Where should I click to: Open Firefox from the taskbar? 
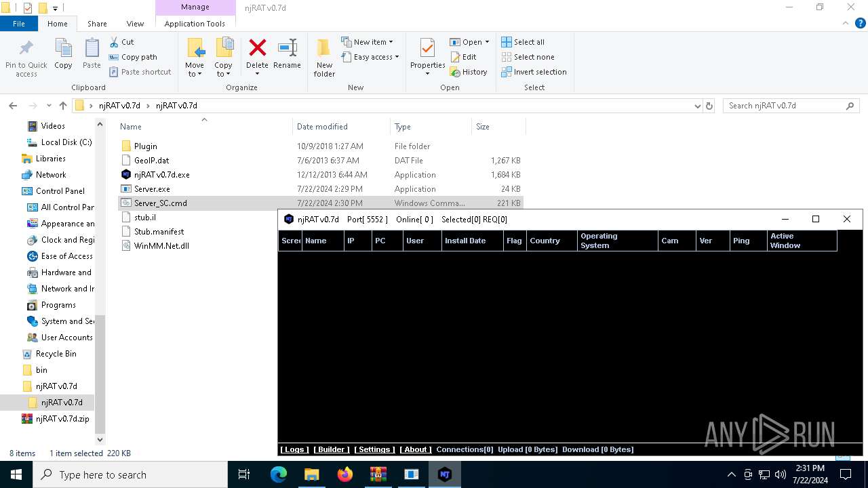pos(345,474)
